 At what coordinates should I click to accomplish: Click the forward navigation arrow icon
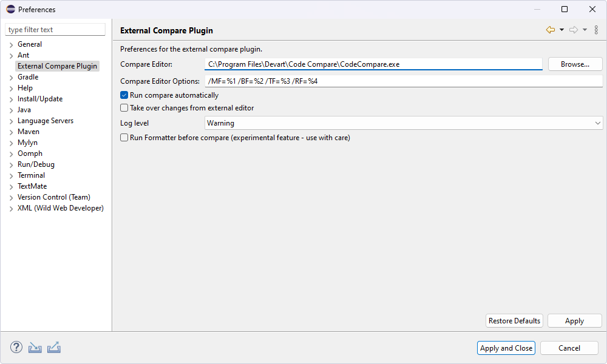(x=574, y=30)
